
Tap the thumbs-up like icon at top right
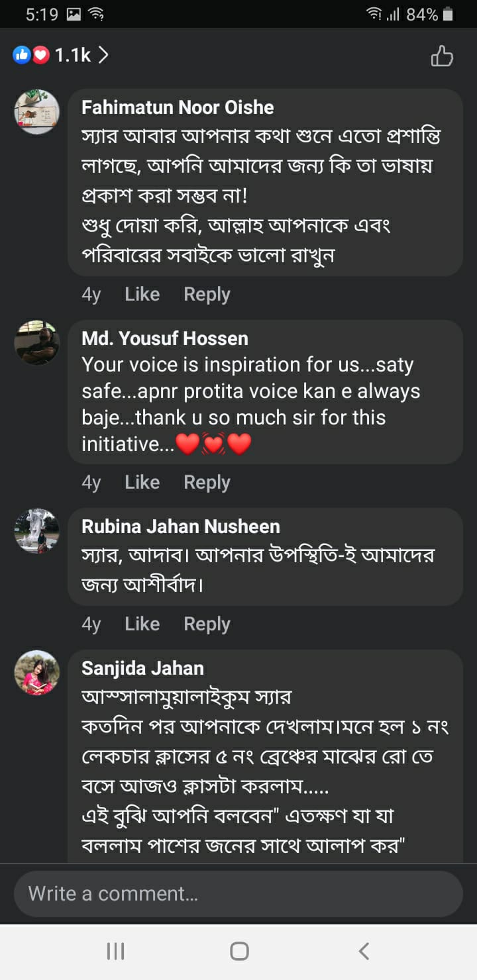point(442,56)
